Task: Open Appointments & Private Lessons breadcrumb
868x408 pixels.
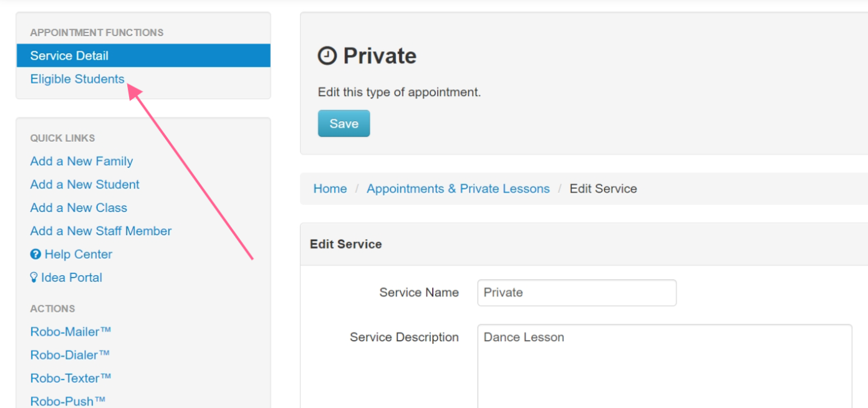Action: (458, 189)
